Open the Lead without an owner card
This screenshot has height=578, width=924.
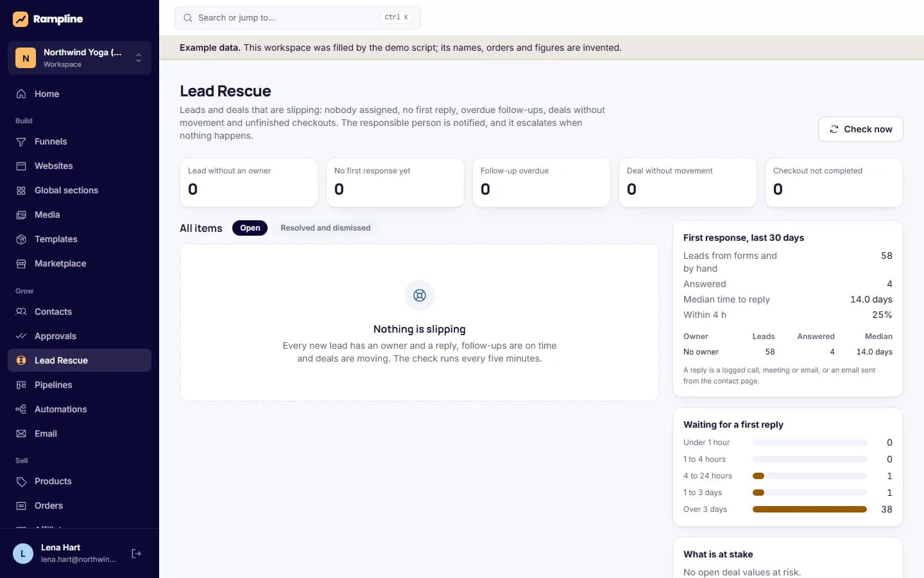[x=249, y=182]
